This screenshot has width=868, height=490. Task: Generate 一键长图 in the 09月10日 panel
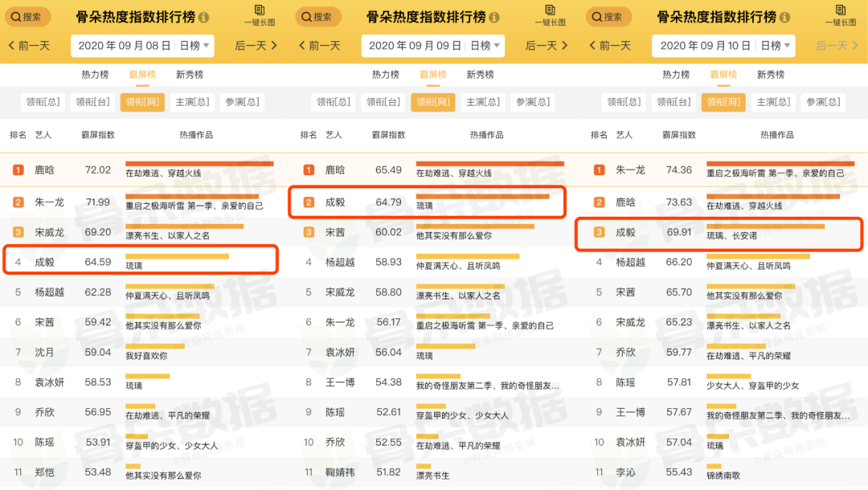click(841, 15)
